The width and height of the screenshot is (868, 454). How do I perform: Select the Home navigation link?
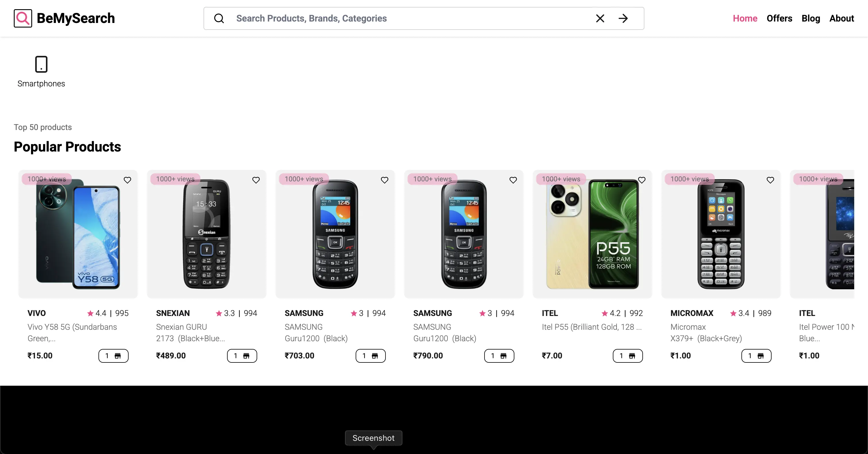click(x=745, y=18)
